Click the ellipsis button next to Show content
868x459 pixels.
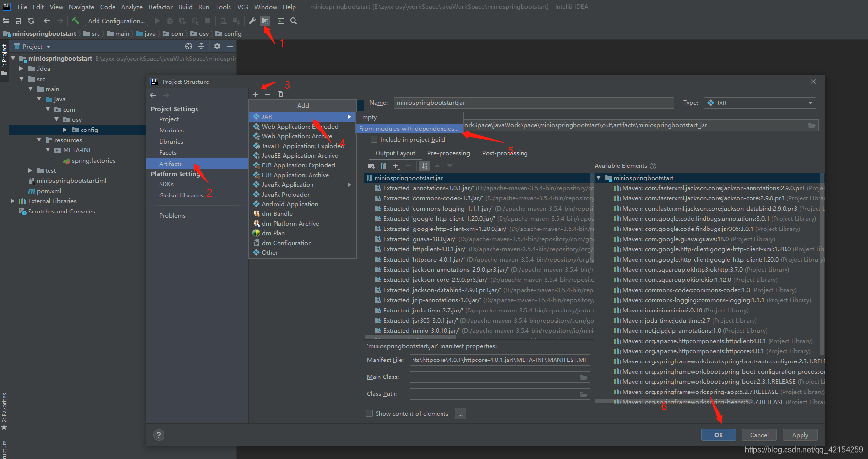click(460, 413)
